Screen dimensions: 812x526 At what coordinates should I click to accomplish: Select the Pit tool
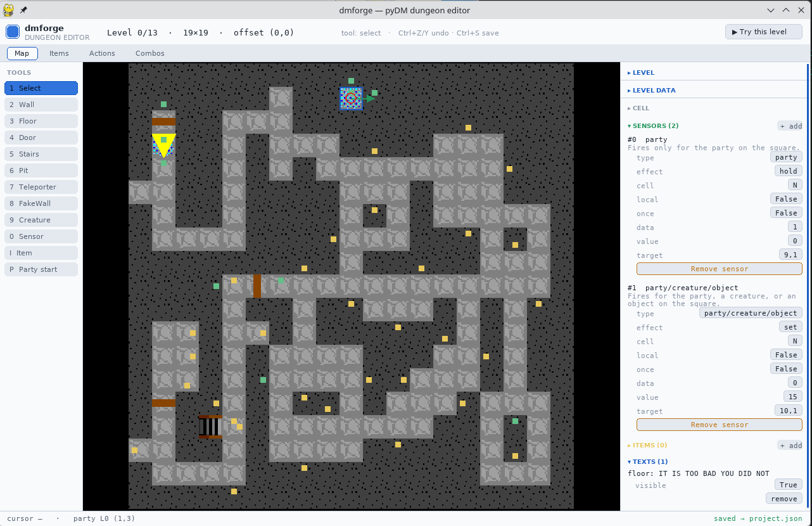tap(41, 170)
